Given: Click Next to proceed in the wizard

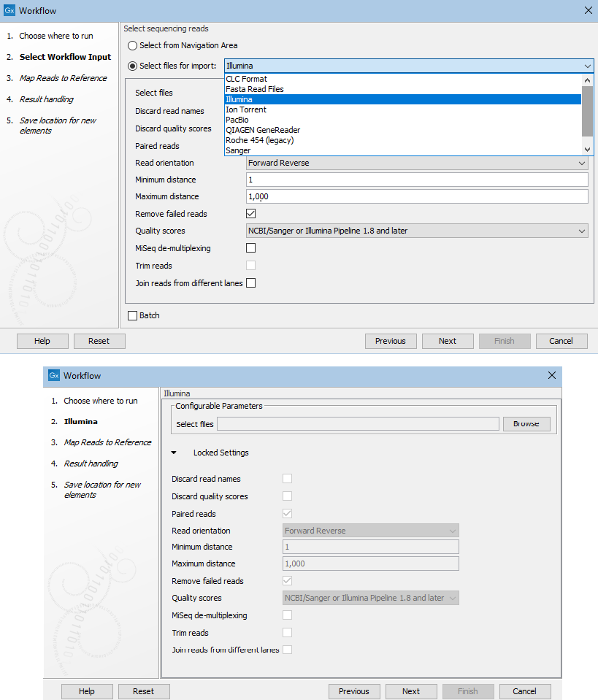Looking at the screenshot, I should click(x=447, y=341).
